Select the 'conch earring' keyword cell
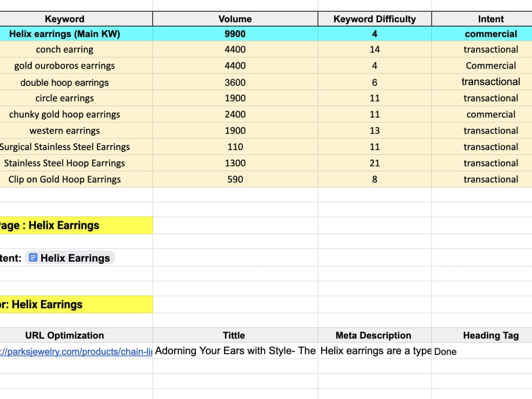This screenshot has width=532, height=399. click(x=76, y=49)
